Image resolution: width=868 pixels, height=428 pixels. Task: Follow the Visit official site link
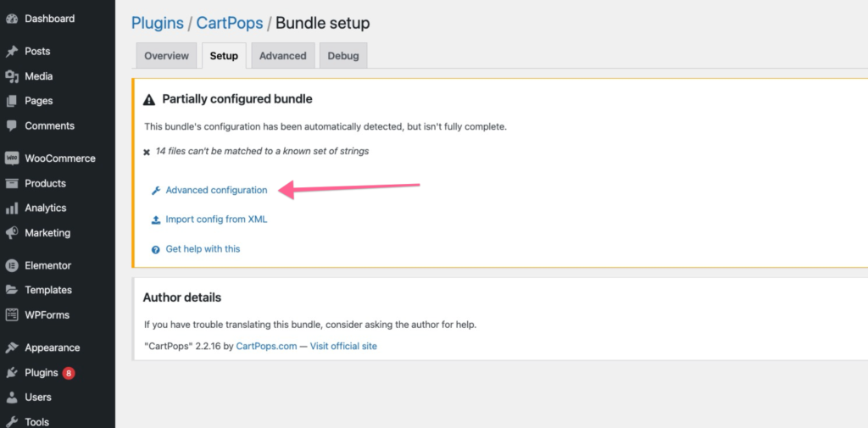click(x=343, y=346)
